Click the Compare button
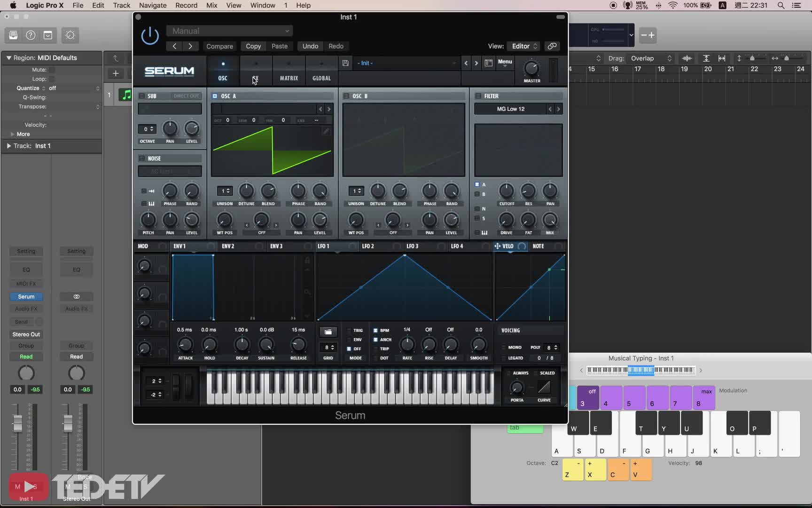Image resolution: width=812 pixels, height=508 pixels. point(219,46)
